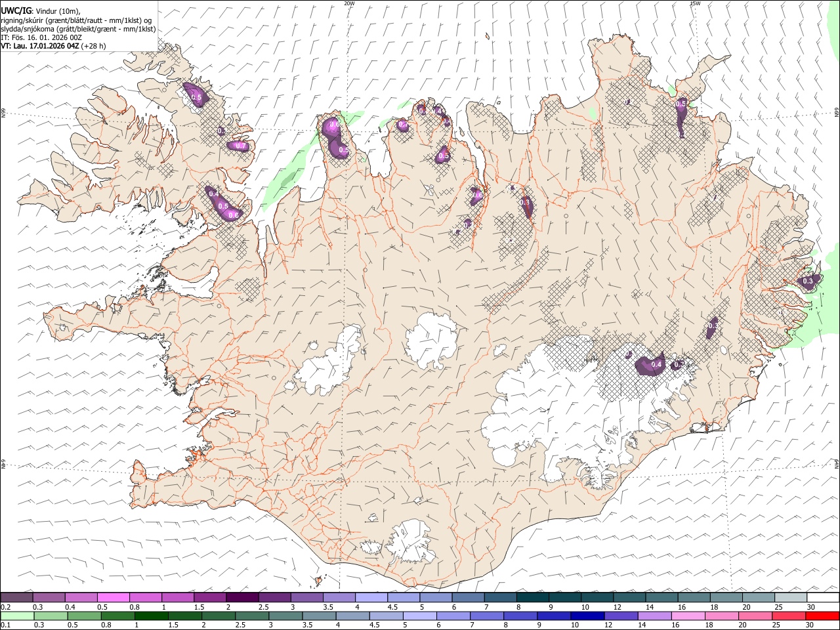840x630 pixels.
Task: Select the bright magenta 0.5–0.8 snow swatch
Action: [x=113, y=597]
